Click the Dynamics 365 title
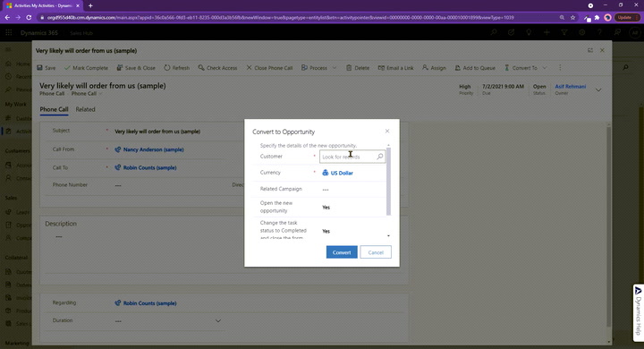644x349 pixels. click(x=39, y=33)
